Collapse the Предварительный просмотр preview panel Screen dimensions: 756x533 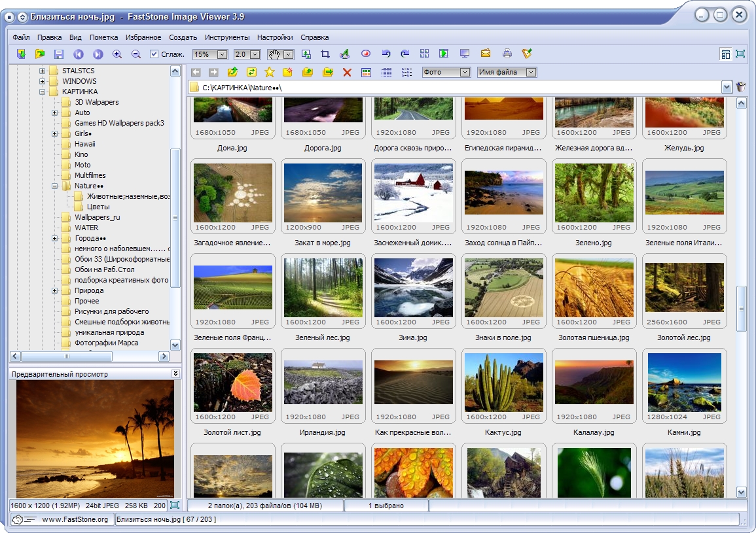(175, 373)
